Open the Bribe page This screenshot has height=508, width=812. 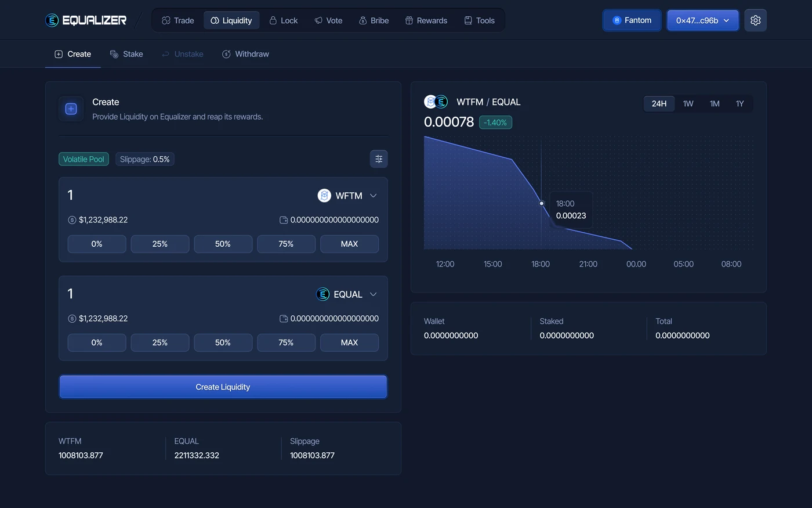point(374,20)
